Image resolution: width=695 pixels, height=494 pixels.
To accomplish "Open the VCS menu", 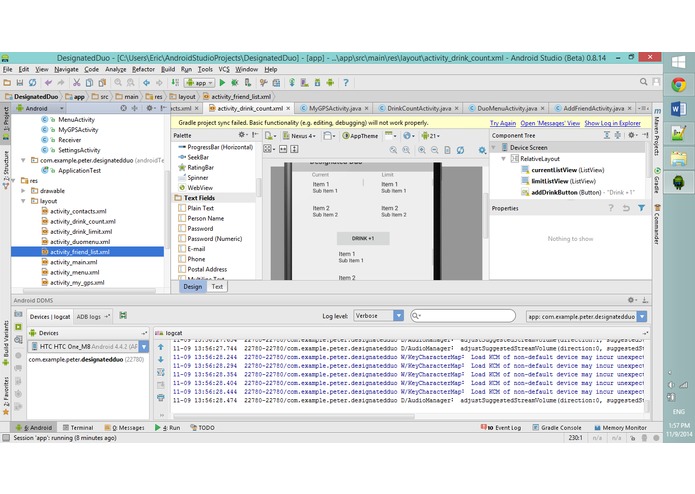I will point(224,70).
